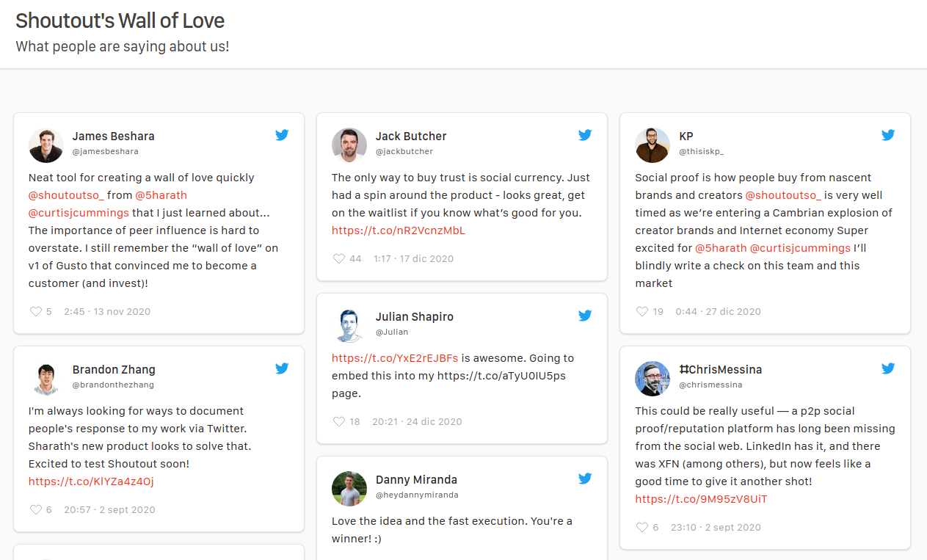Viewport: 927px width, 560px height.
Task: Click Twitter bird icon on Jack Butcher's card
Action: click(585, 135)
